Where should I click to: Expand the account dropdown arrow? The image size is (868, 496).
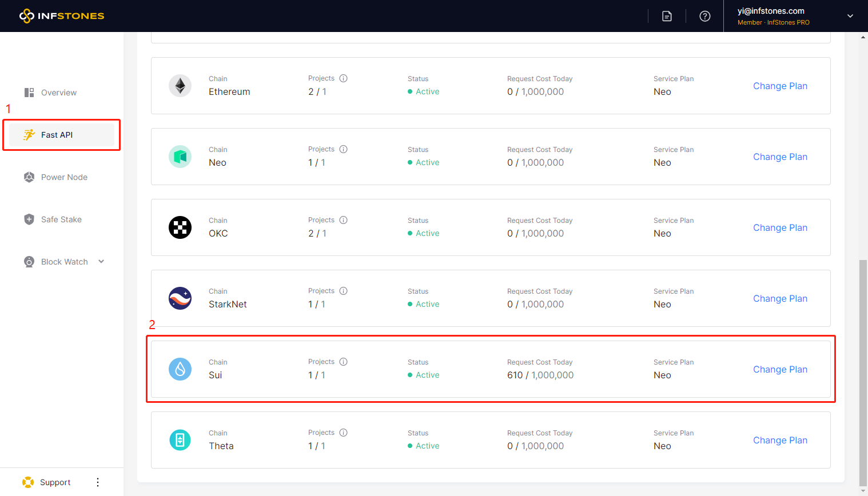[850, 16]
